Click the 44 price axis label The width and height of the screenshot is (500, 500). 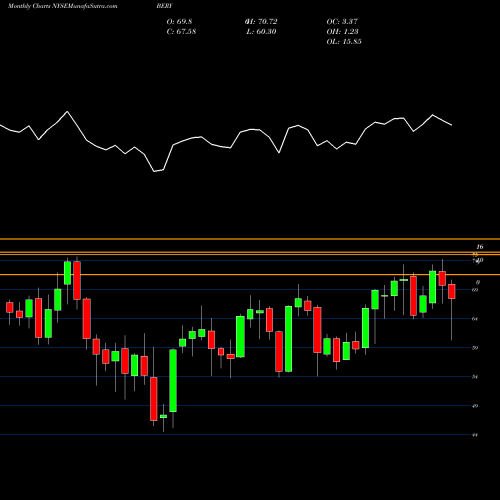pyautogui.click(x=475, y=435)
